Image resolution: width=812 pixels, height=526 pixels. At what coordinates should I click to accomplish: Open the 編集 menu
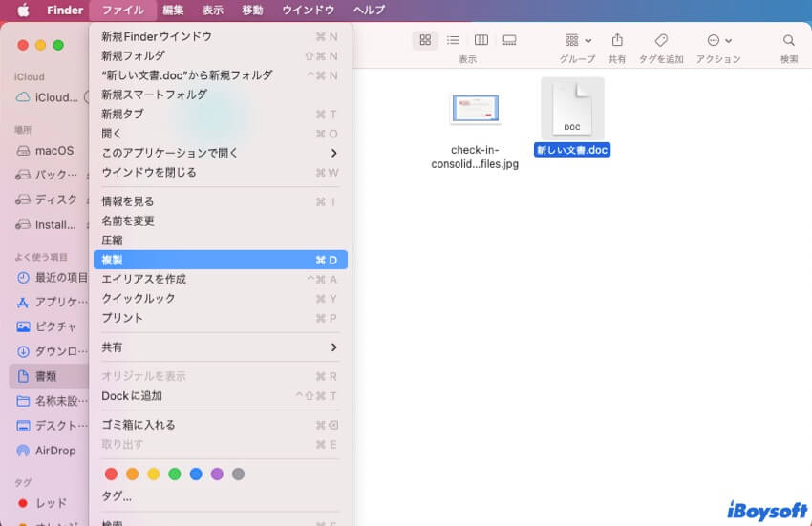tap(173, 10)
